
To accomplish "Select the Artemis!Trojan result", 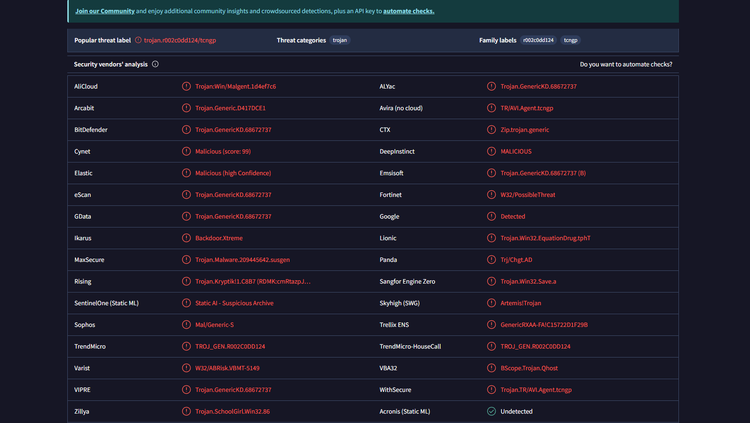I will (x=520, y=303).
